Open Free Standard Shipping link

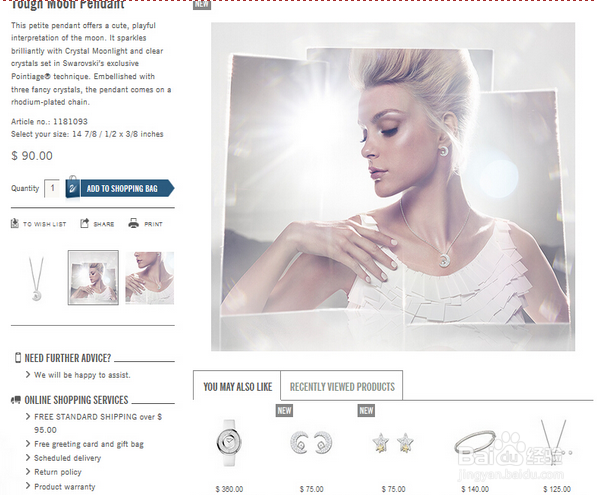pyautogui.click(x=98, y=423)
